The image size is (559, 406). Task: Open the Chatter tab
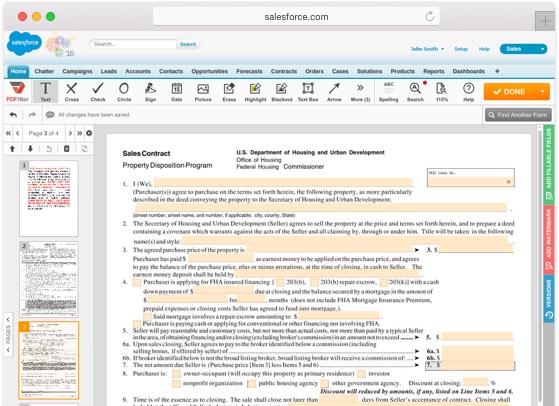(44, 71)
